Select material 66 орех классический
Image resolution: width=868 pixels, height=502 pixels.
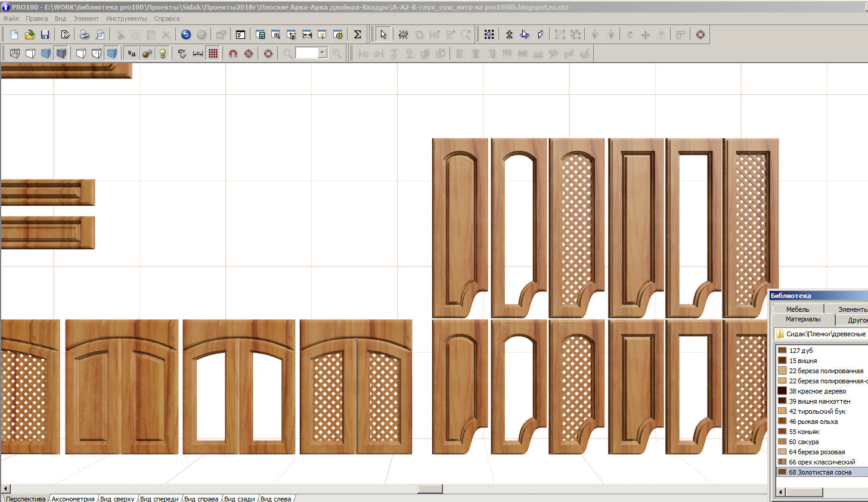[x=821, y=462]
